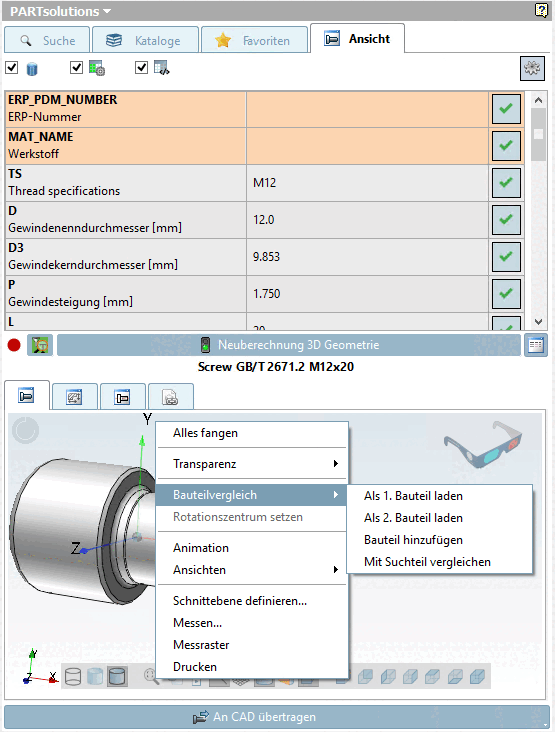Click the Screw GB/T 2671.2 M12x20 title
Screen dimensions: 555x732
click(x=276, y=366)
